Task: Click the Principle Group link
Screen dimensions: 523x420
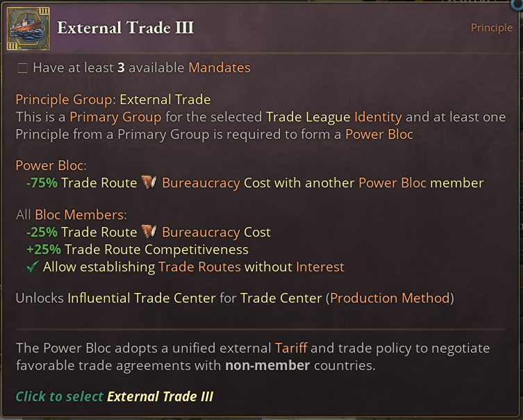Action: click(x=65, y=100)
